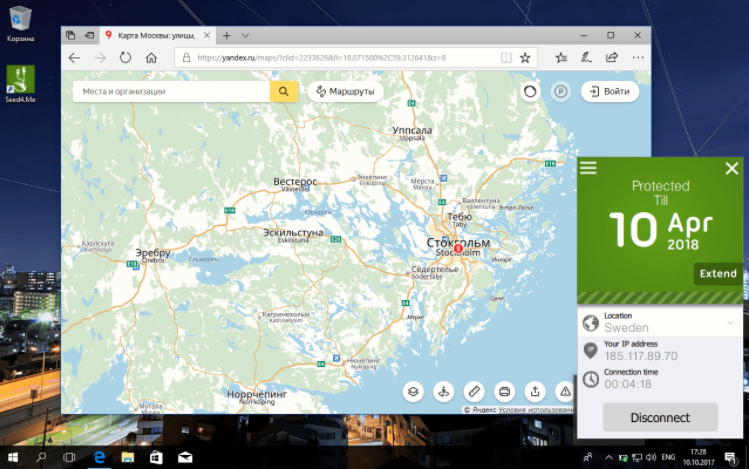Switch ENG input language indicator
Screen dimensions: 749x469
coord(668,458)
